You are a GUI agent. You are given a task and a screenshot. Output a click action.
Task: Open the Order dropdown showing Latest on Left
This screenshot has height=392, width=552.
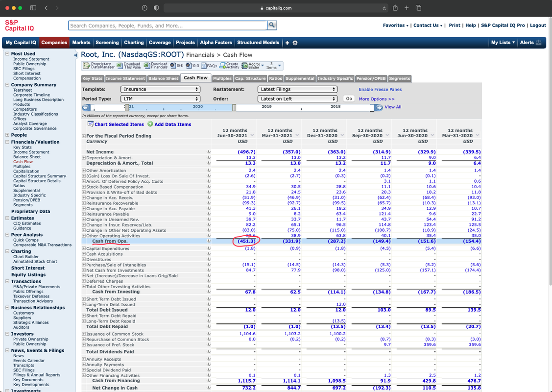click(x=297, y=98)
